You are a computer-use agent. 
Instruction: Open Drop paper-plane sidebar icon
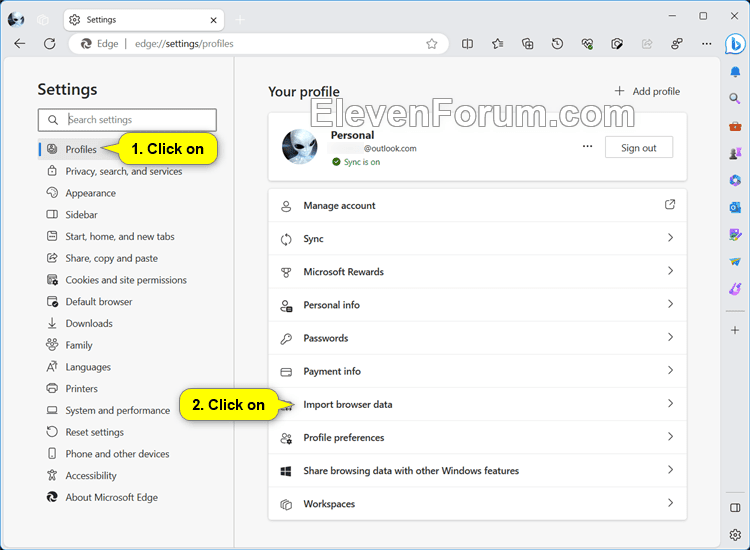point(735,262)
